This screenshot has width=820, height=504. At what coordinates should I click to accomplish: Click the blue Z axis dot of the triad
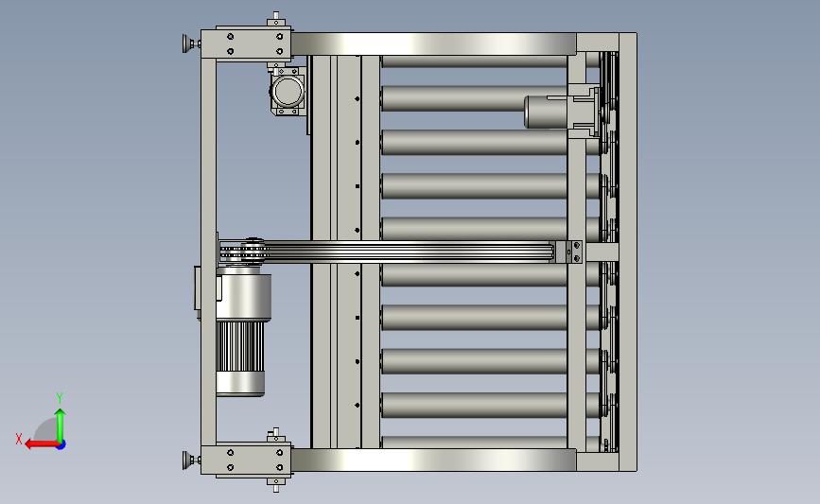(61, 445)
